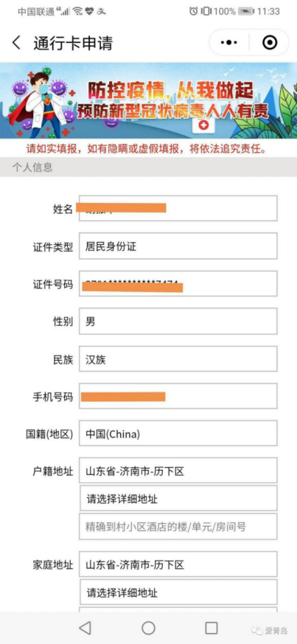Tap the back arrow beside 通行卡申请
The image size is (297, 644).
tap(16, 43)
